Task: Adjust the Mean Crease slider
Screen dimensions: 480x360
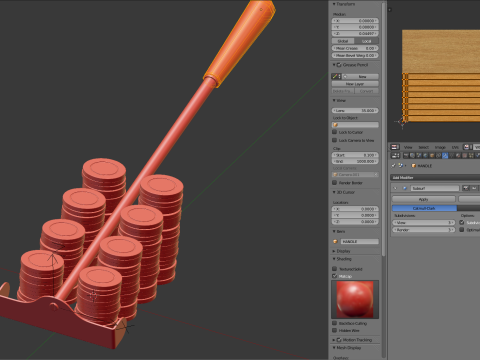Action: pyautogui.click(x=355, y=48)
